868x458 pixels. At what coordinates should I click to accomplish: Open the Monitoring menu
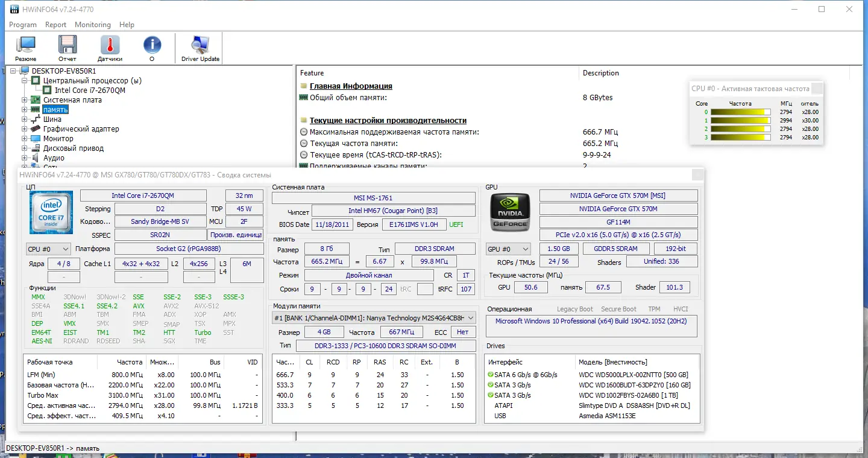pyautogui.click(x=92, y=25)
